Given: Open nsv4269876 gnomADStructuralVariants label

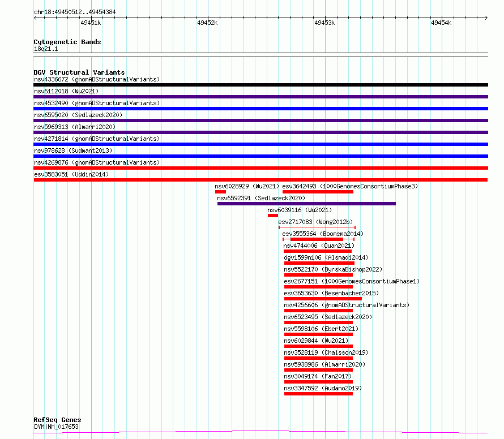Looking at the screenshot, I should pyautogui.click(x=97, y=162).
